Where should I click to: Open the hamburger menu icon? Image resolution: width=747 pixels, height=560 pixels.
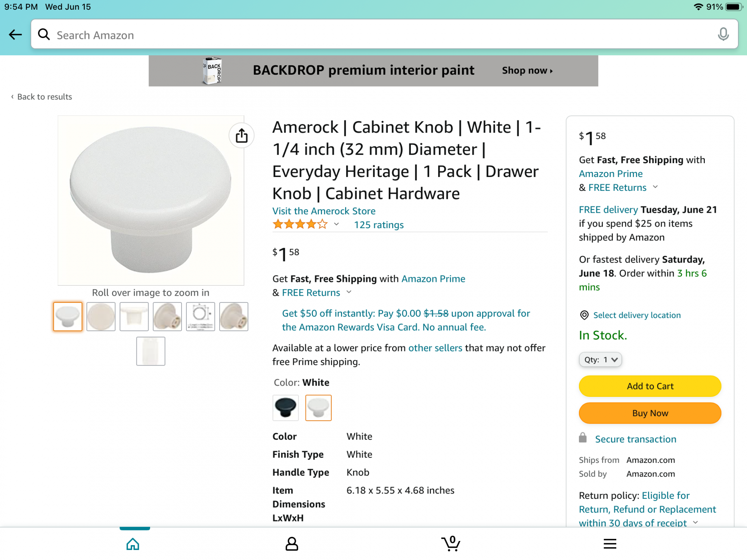coord(610,544)
